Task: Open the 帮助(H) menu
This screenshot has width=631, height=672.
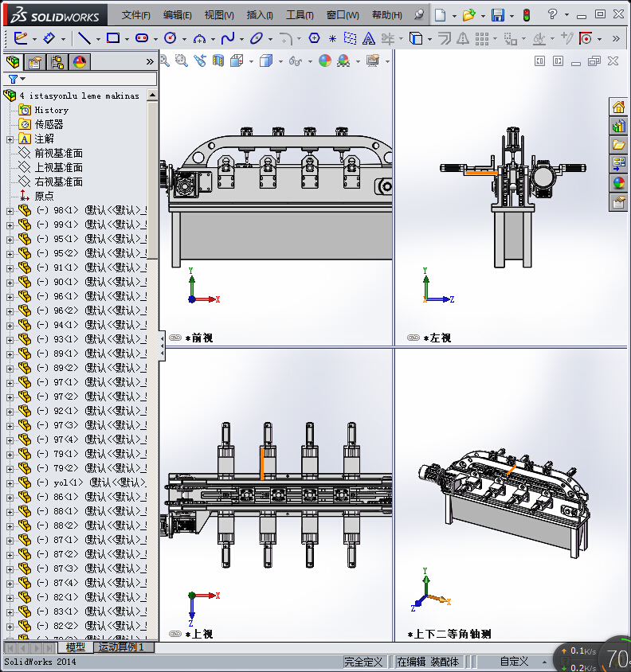Action: pyautogui.click(x=387, y=15)
